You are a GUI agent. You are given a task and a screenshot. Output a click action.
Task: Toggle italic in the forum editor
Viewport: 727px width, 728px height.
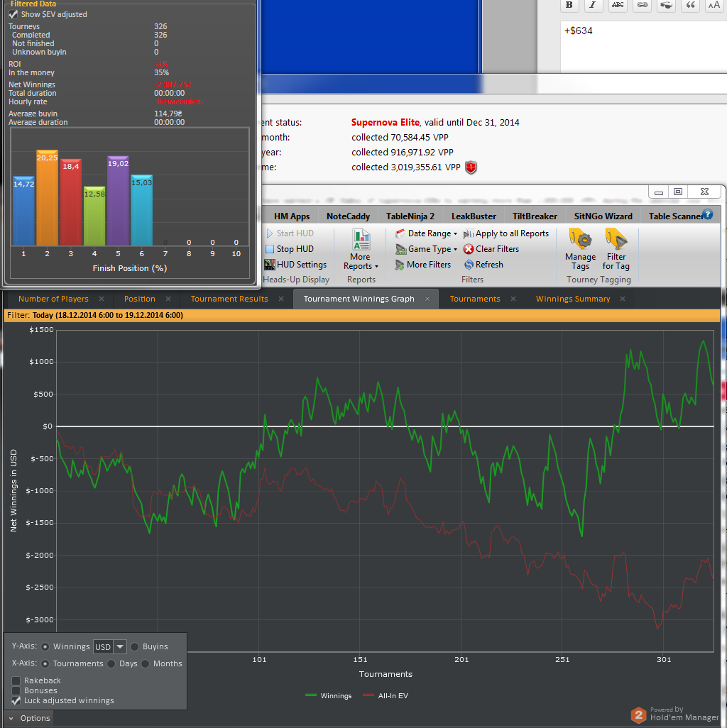tap(593, 5)
